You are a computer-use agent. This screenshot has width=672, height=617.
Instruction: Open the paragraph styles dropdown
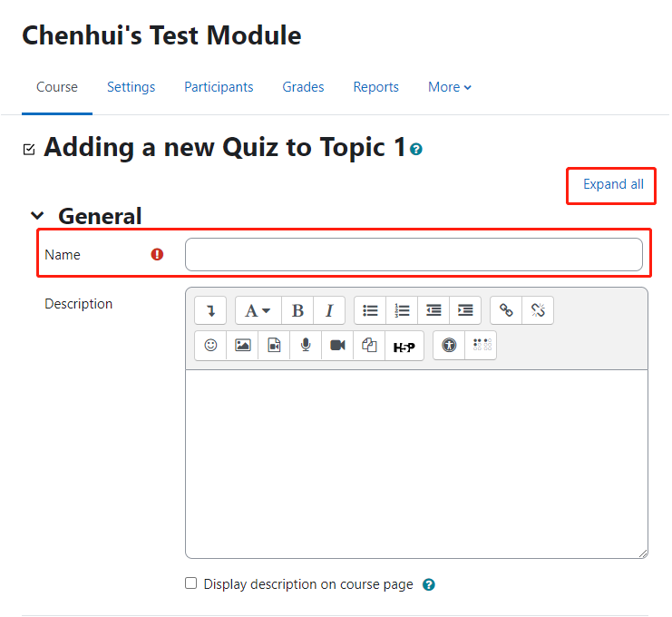pos(258,310)
